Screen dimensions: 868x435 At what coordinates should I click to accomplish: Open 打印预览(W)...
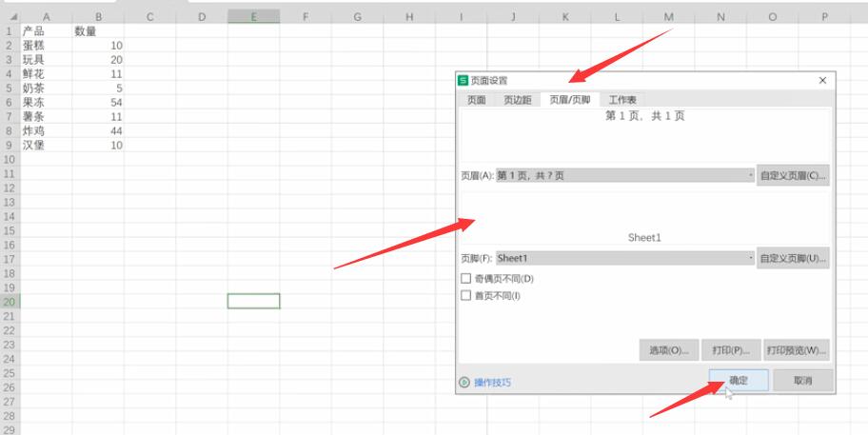(796, 350)
